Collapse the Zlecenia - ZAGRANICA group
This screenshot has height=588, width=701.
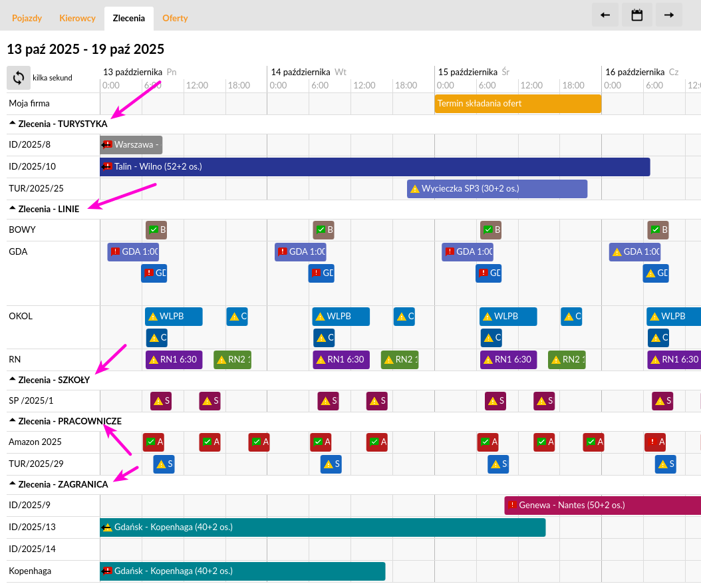(x=13, y=484)
